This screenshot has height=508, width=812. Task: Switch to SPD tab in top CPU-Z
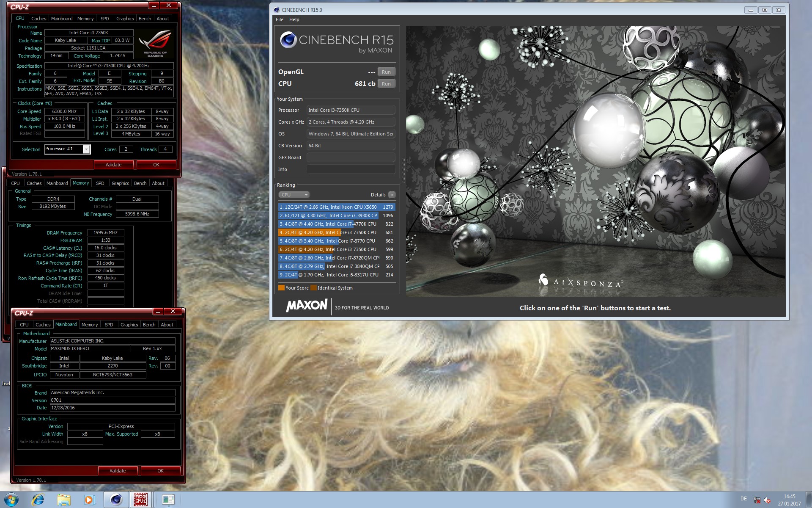(x=105, y=19)
